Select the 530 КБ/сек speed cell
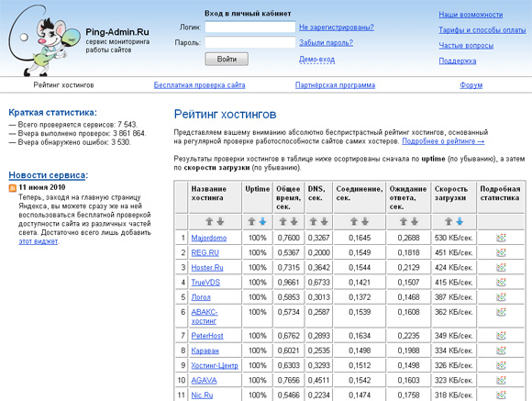The image size is (532, 401). pos(454,238)
